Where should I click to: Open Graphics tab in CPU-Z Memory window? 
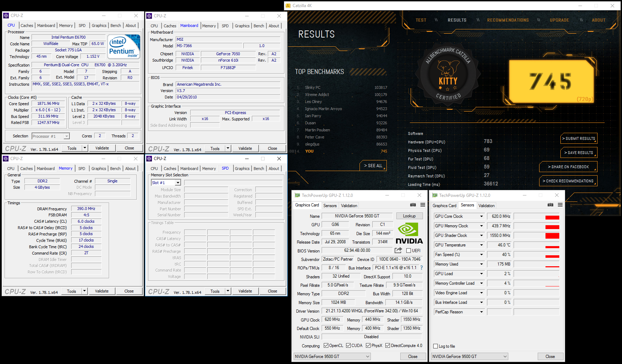[x=99, y=169]
